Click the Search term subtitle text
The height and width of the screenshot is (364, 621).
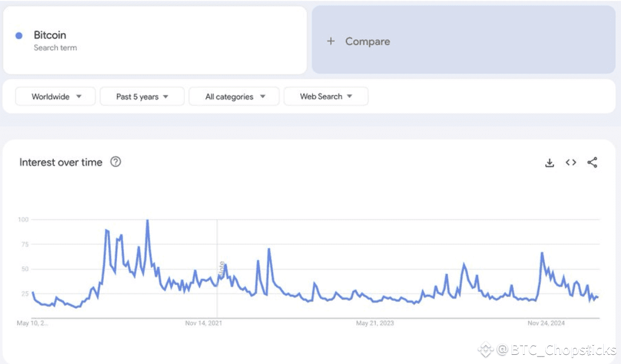pos(55,48)
